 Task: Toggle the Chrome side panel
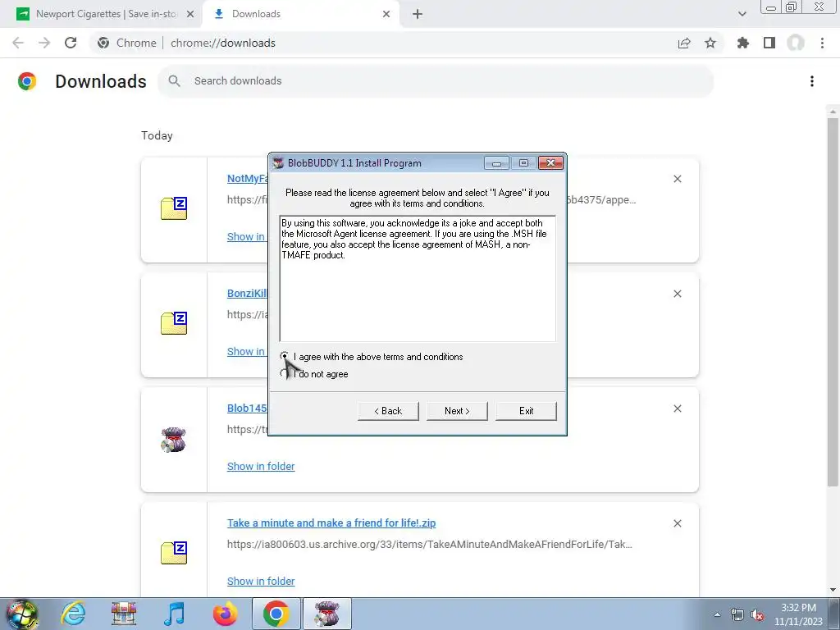click(769, 43)
